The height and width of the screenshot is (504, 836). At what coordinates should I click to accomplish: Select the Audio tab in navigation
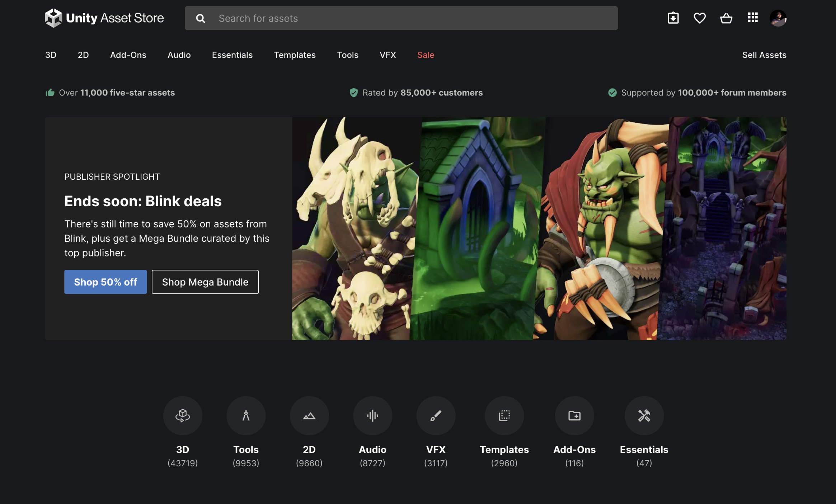click(x=179, y=54)
